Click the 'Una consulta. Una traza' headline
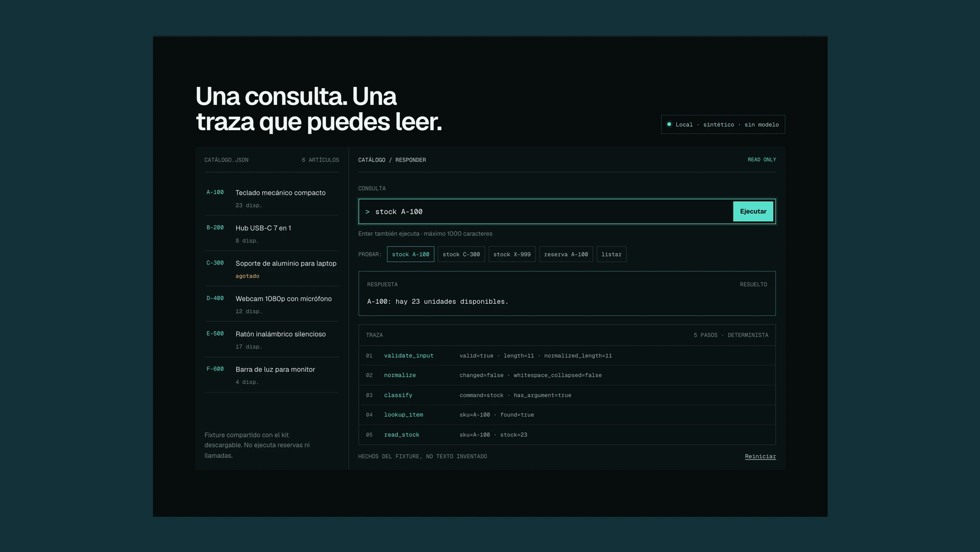 coord(318,109)
